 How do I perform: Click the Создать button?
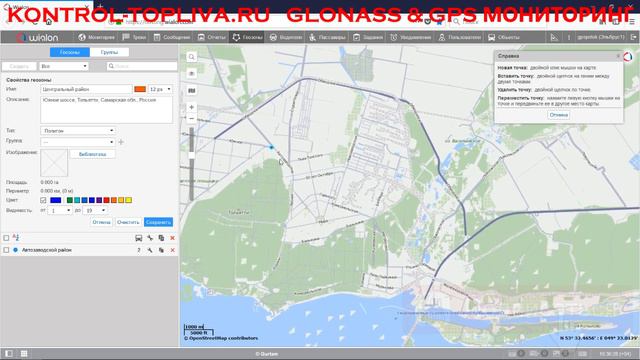tap(19, 66)
